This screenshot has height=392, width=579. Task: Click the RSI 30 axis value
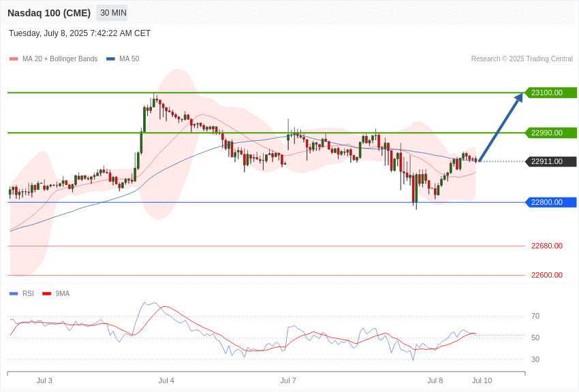(x=535, y=359)
